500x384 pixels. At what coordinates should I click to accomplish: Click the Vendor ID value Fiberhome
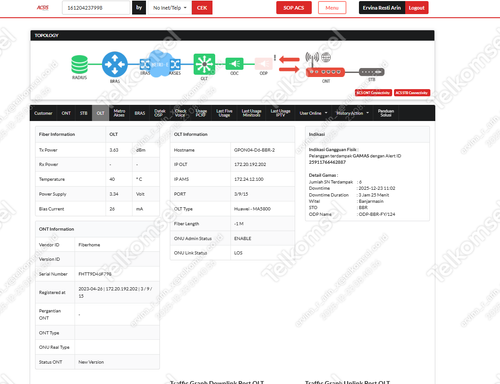click(89, 245)
